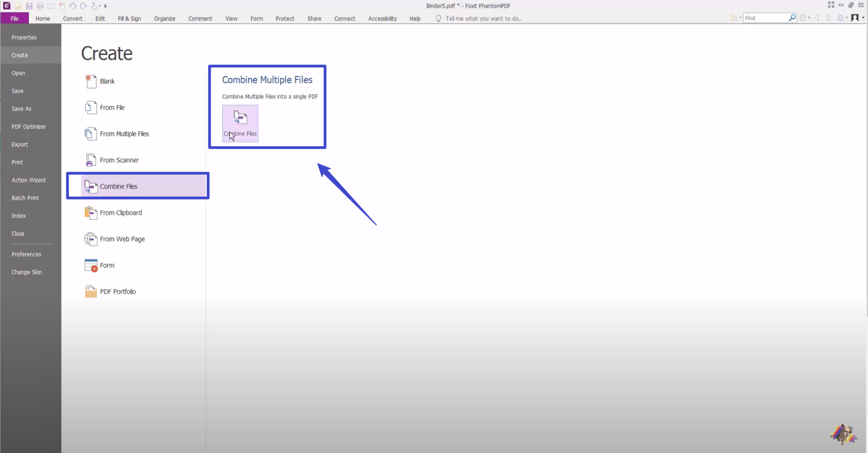Open Preferences in the File sidebar

click(26, 255)
